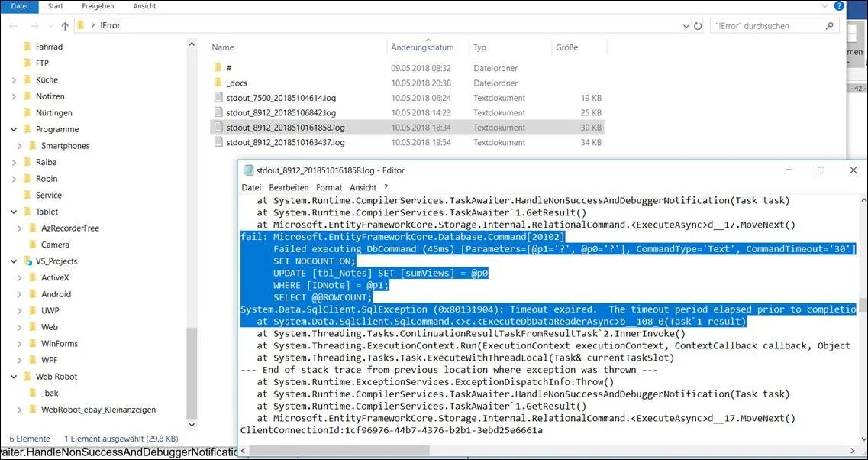Open the Ansicht menu in Editor
The width and height of the screenshot is (868, 460).
coord(363,187)
